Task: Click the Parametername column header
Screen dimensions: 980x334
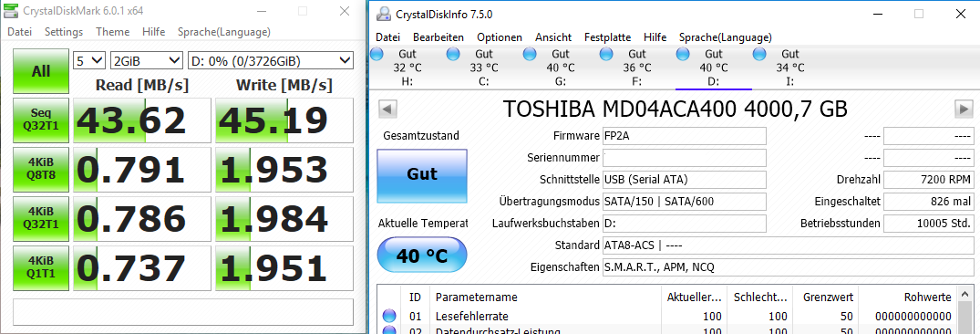Action: tap(546, 297)
